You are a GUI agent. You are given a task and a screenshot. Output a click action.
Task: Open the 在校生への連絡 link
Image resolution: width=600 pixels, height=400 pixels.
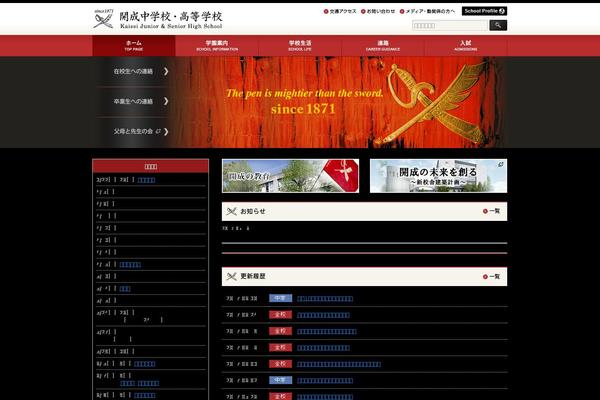click(x=133, y=72)
